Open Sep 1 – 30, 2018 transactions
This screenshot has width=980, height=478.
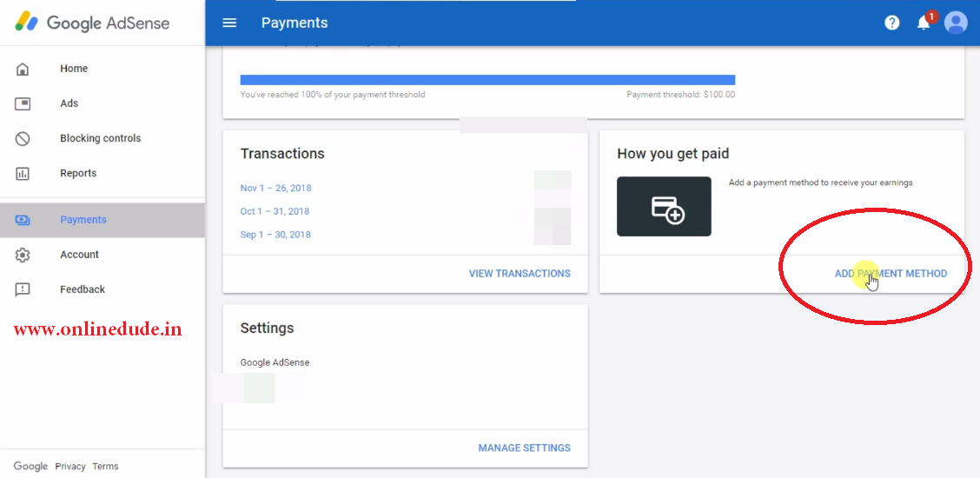(275, 235)
